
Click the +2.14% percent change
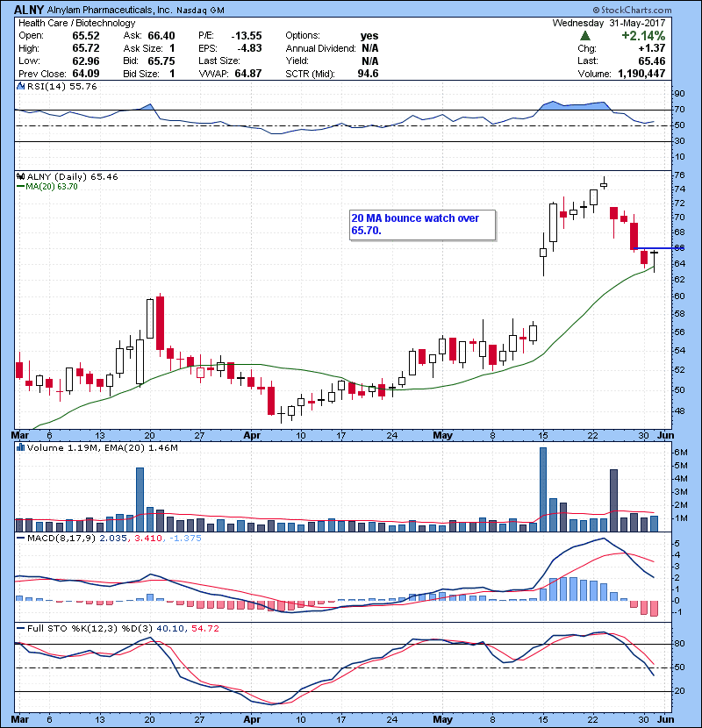pos(643,36)
